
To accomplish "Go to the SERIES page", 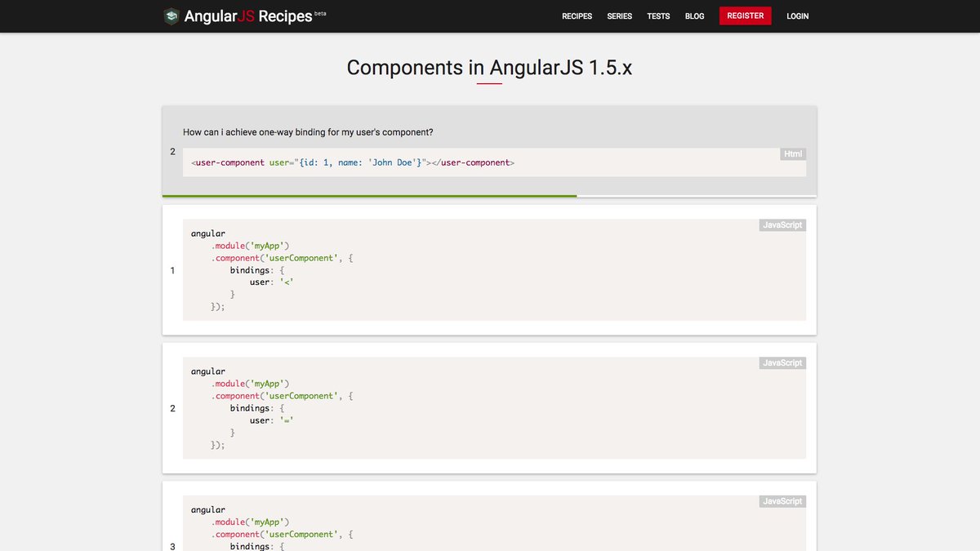I will pos(620,16).
